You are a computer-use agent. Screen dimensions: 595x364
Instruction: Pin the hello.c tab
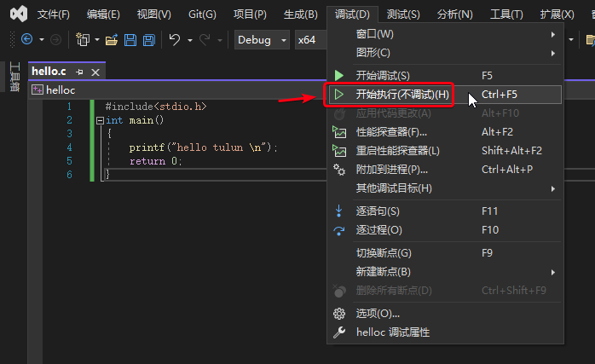[79, 72]
